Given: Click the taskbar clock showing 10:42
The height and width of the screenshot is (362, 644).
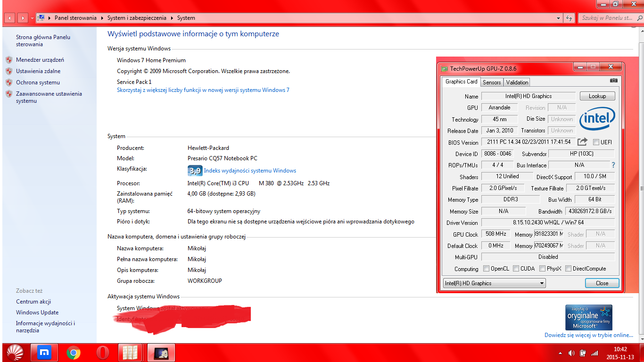Looking at the screenshot, I should click(620, 353).
